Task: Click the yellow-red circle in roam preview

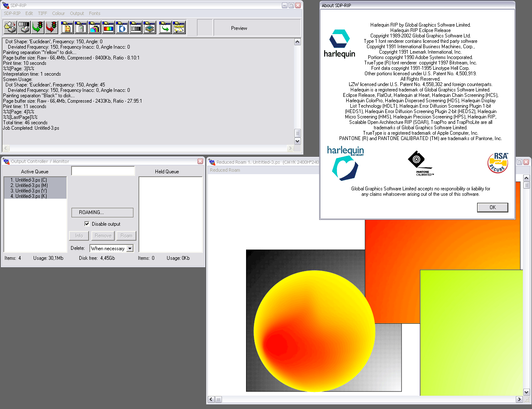Action: click(x=314, y=331)
